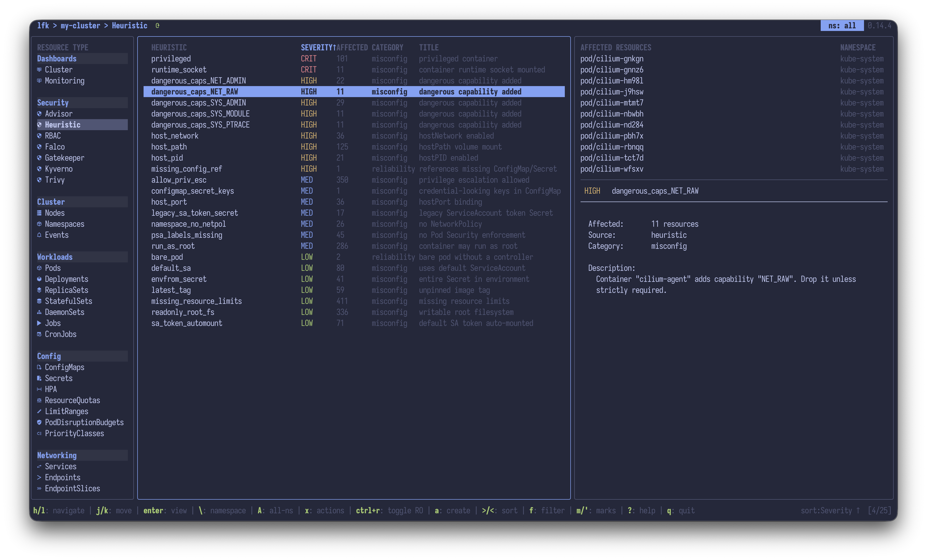The image size is (927, 560).
Task: Select the 'bare_pod' heuristic row
Action: tap(354, 257)
